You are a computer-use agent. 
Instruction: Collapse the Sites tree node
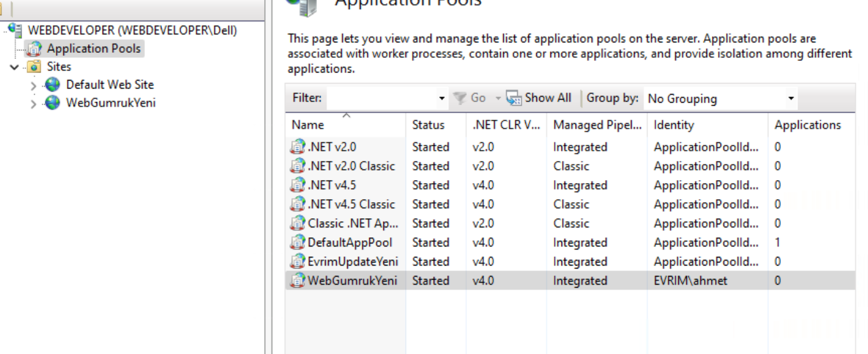point(15,67)
